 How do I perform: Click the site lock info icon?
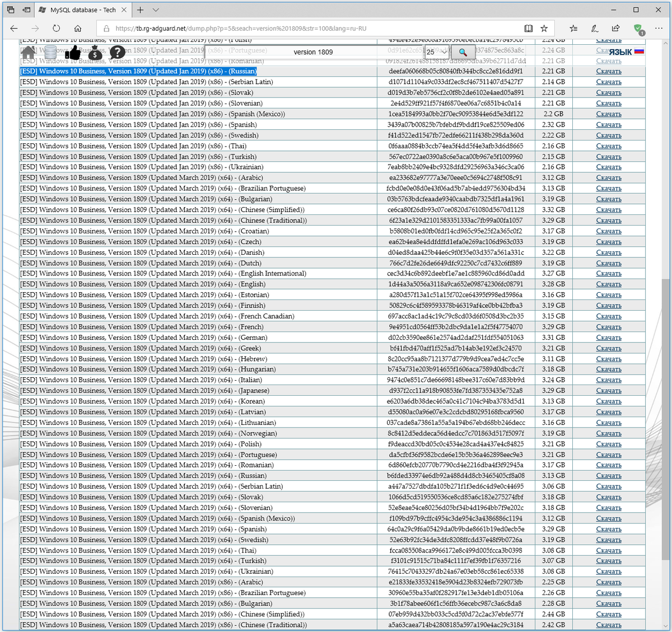(x=106, y=29)
